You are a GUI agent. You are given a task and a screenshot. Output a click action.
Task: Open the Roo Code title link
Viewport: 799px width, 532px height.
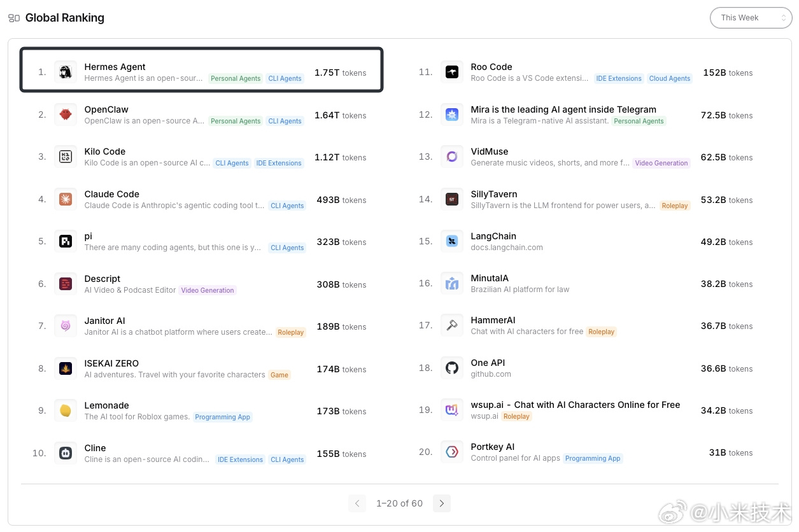(491, 67)
